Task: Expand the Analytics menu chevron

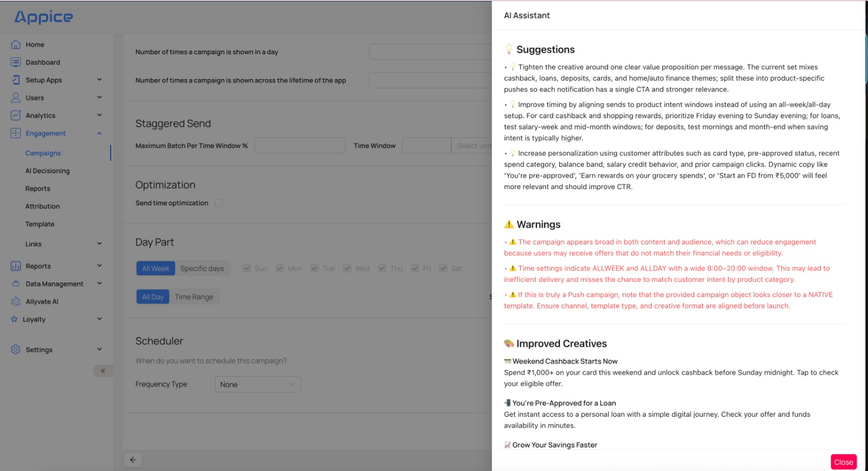Action: coord(99,115)
